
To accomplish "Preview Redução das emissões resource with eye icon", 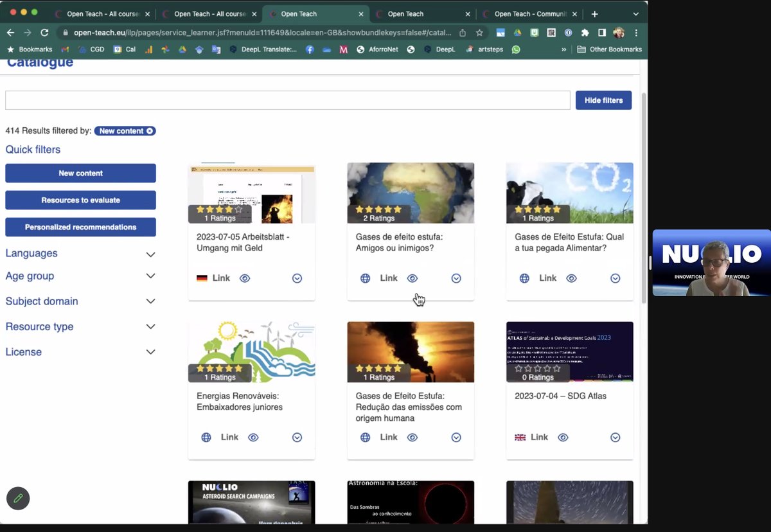I will (412, 438).
